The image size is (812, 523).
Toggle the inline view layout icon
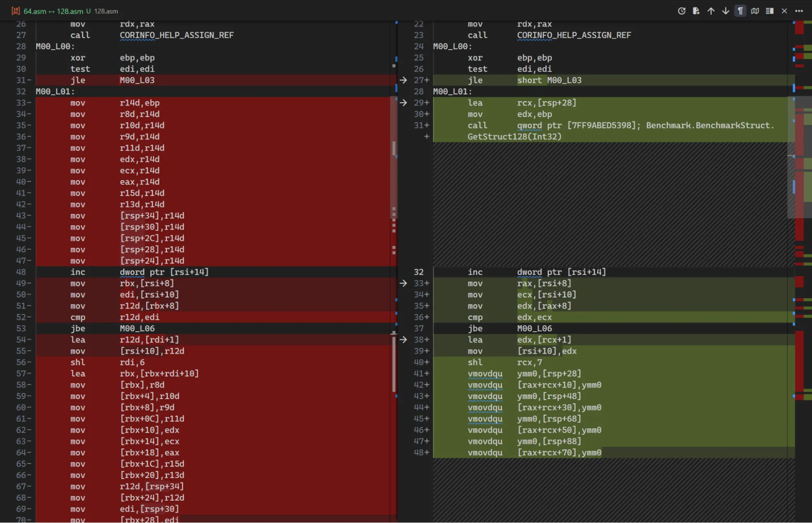[x=769, y=11]
